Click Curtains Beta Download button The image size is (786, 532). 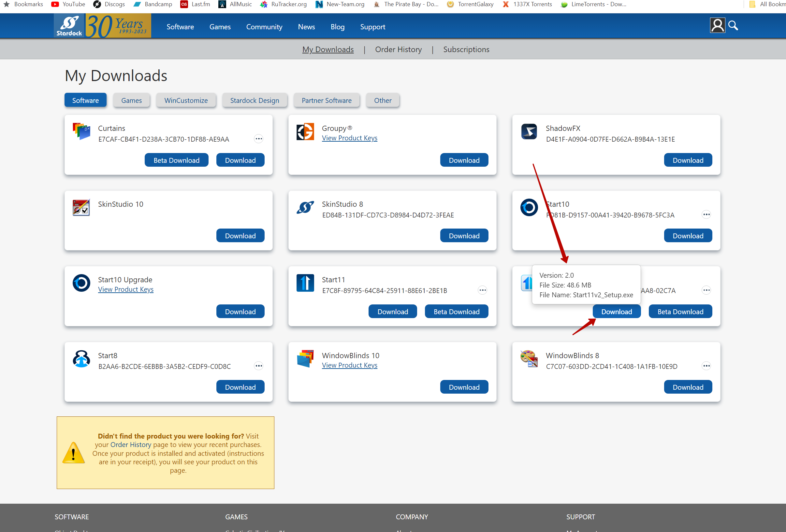176,160
